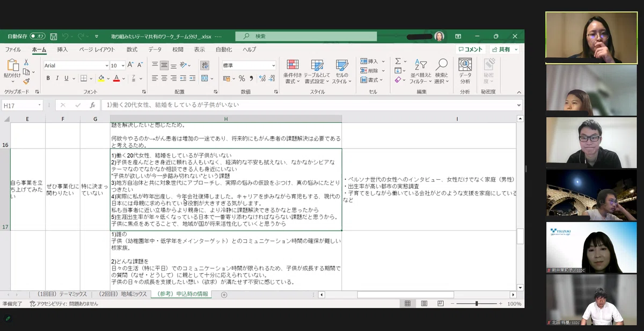Open Format as Table (テーブルとして書式設定)

[317, 71]
